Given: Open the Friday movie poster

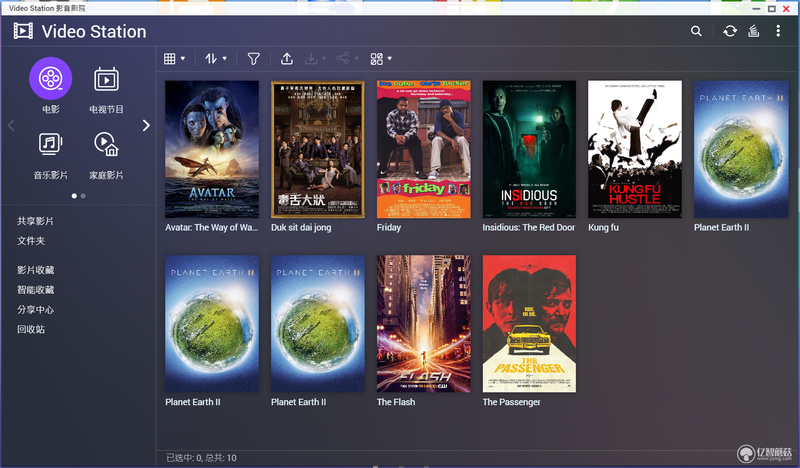Looking at the screenshot, I should (423, 149).
